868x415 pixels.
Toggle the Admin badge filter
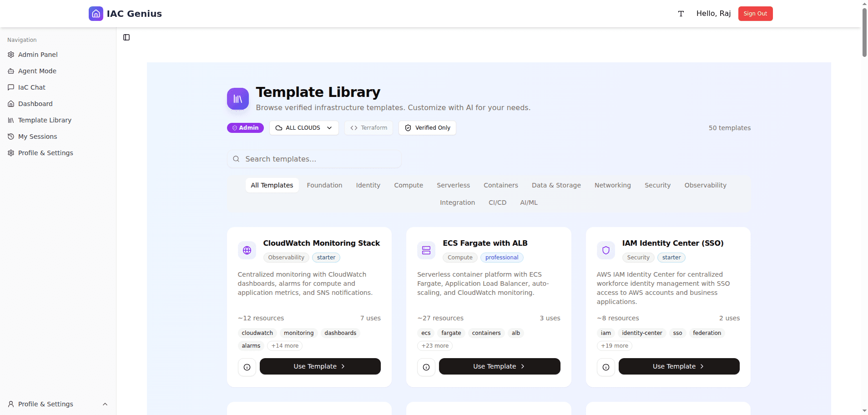[x=245, y=128]
